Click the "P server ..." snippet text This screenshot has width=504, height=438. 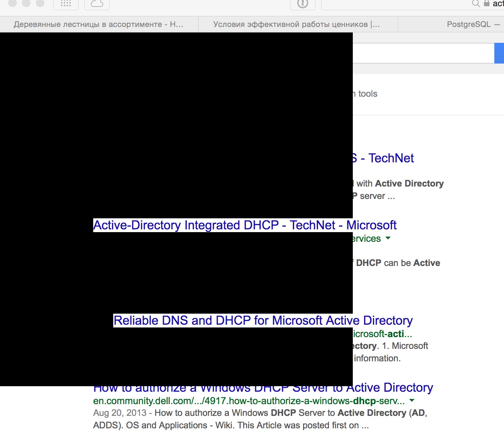pyautogui.click(x=374, y=196)
